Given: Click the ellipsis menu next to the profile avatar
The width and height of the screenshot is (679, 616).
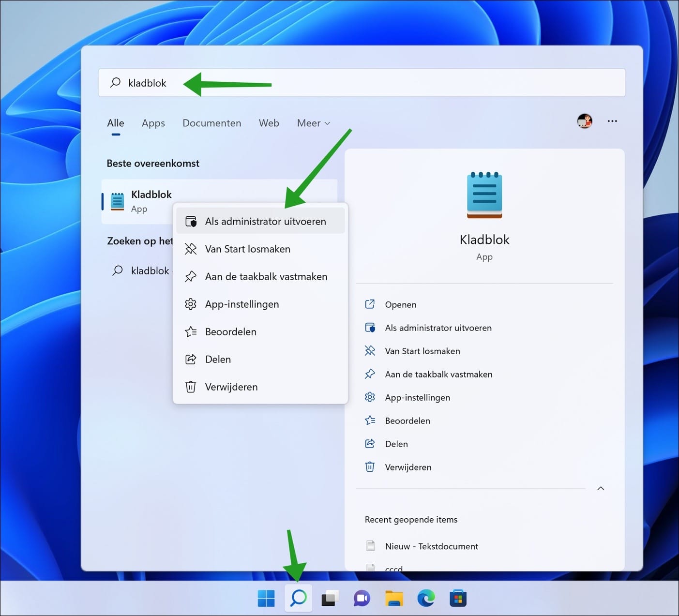Looking at the screenshot, I should [612, 121].
